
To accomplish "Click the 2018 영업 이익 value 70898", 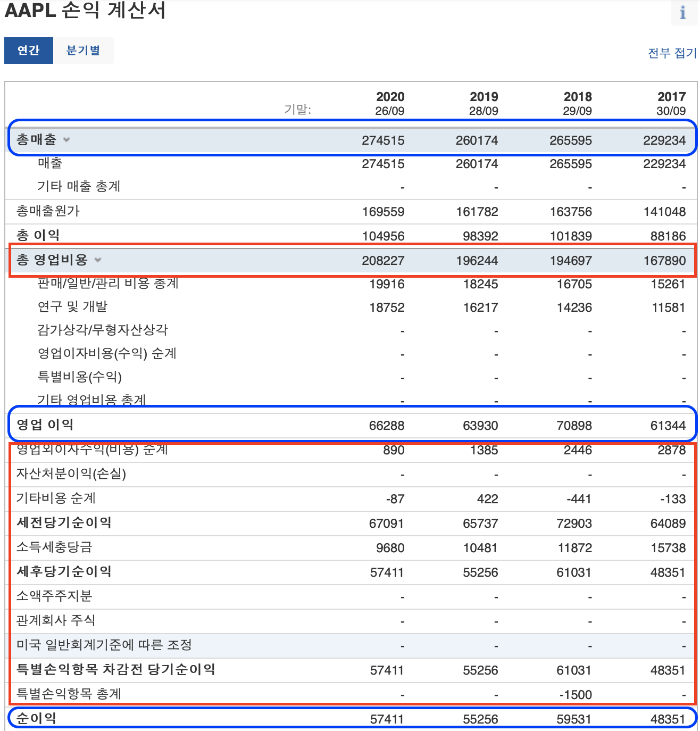I will coord(574,426).
